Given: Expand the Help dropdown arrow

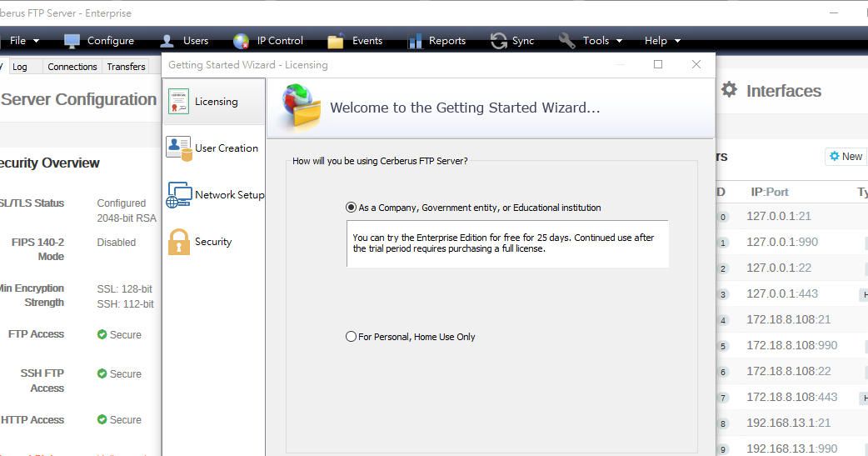Looking at the screenshot, I should coord(677,41).
